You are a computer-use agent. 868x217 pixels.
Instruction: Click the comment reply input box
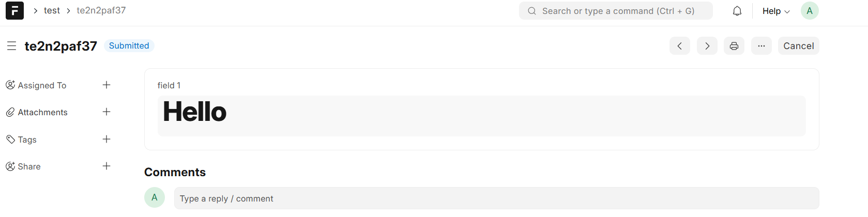(496, 198)
